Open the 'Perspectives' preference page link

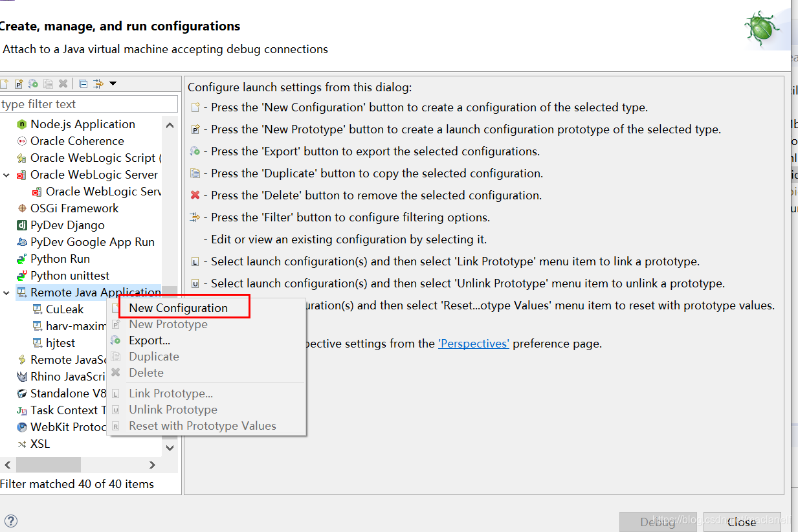[x=474, y=344]
